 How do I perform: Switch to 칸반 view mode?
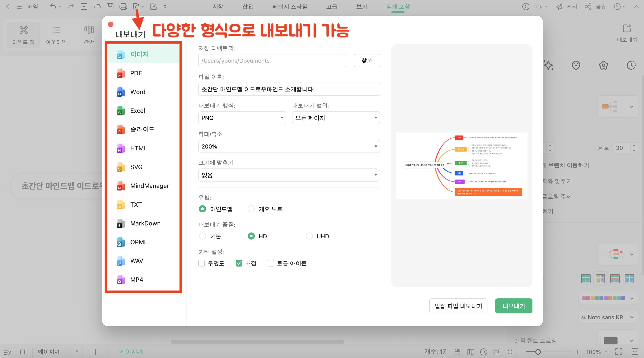89,34
